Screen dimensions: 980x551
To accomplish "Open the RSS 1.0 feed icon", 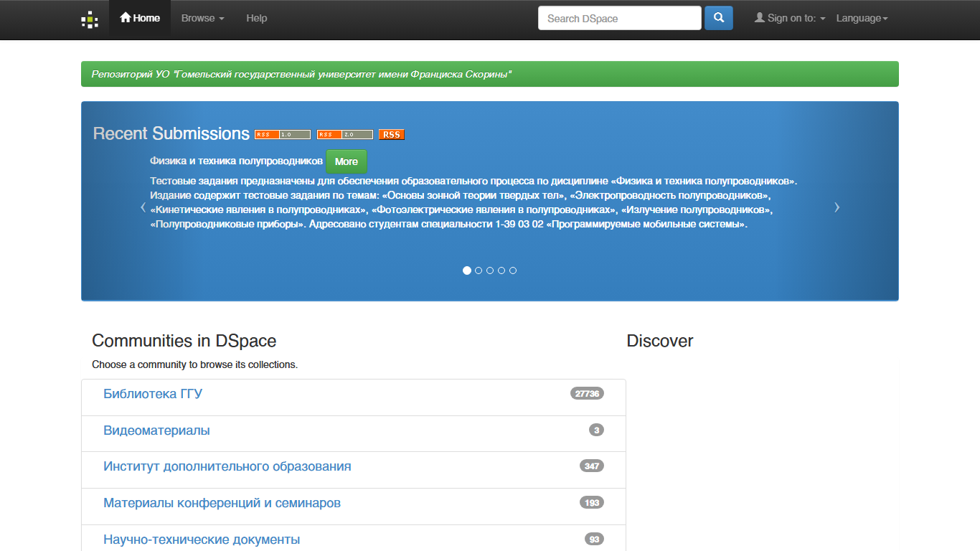I will (x=283, y=134).
